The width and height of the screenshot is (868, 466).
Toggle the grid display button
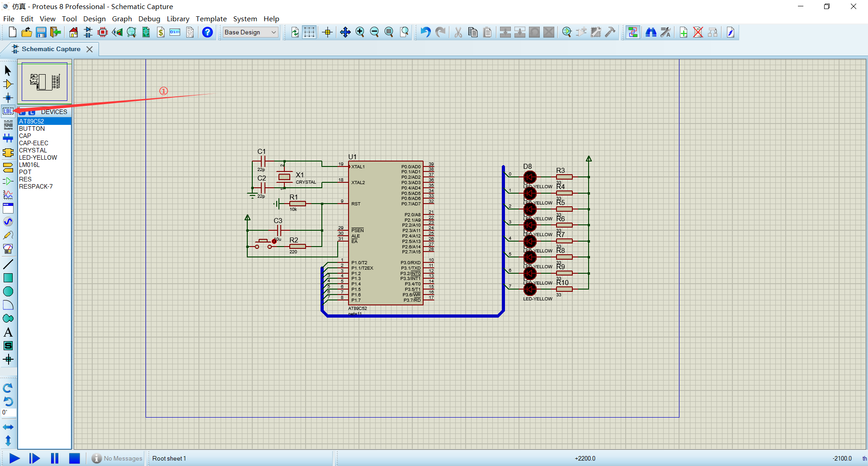pyautogui.click(x=309, y=32)
